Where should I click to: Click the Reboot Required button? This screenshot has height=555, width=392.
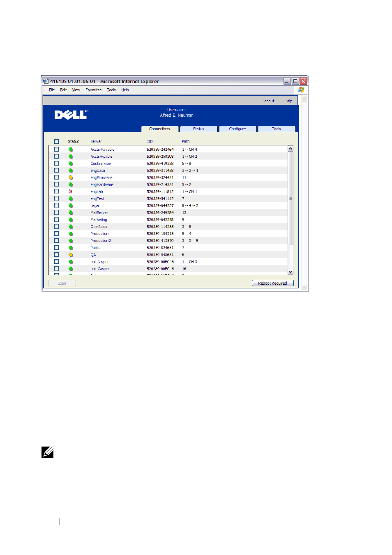click(x=273, y=283)
